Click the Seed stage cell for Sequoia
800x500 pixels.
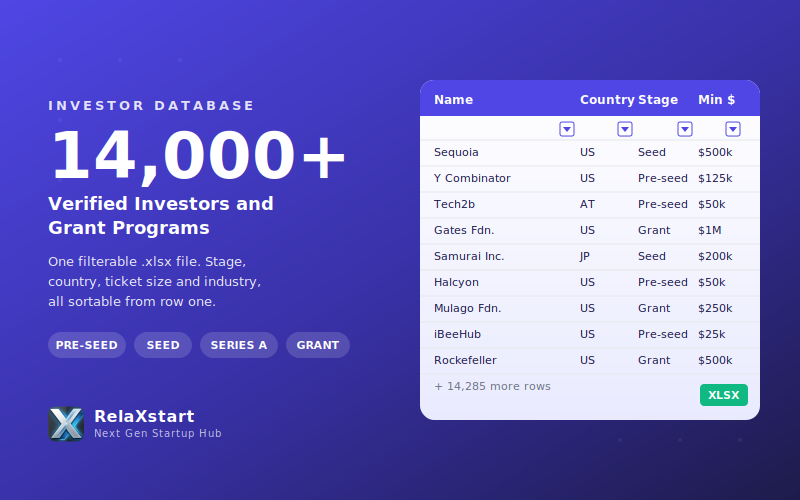click(x=652, y=152)
